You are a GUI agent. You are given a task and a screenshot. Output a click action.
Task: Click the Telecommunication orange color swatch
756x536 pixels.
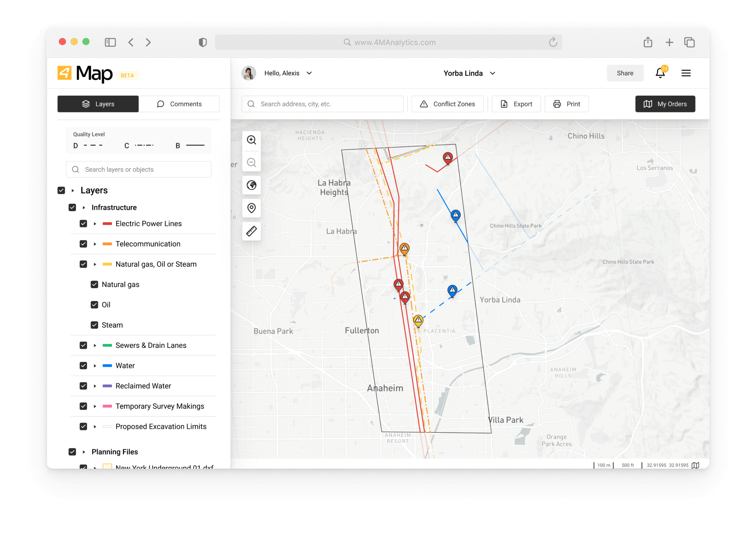click(x=107, y=244)
